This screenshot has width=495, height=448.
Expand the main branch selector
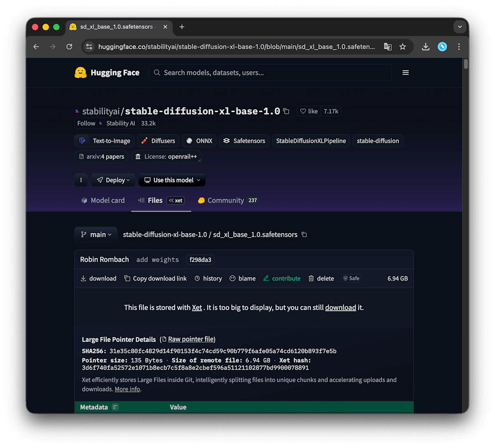coord(96,235)
